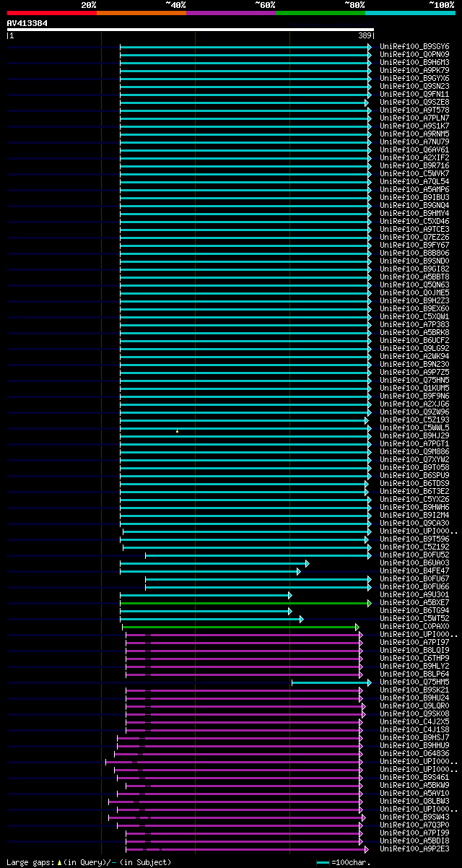The height and width of the screenshot is (868, 462).
Task: Select the UniRef100_A7QL54 label
Action: (x=414, y=181)
